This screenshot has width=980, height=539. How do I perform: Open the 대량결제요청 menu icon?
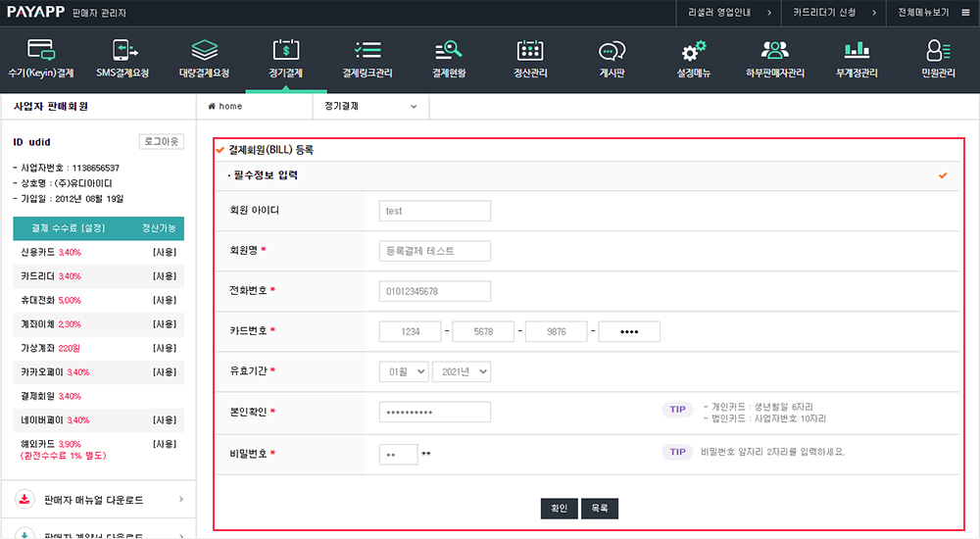point(205,49)
